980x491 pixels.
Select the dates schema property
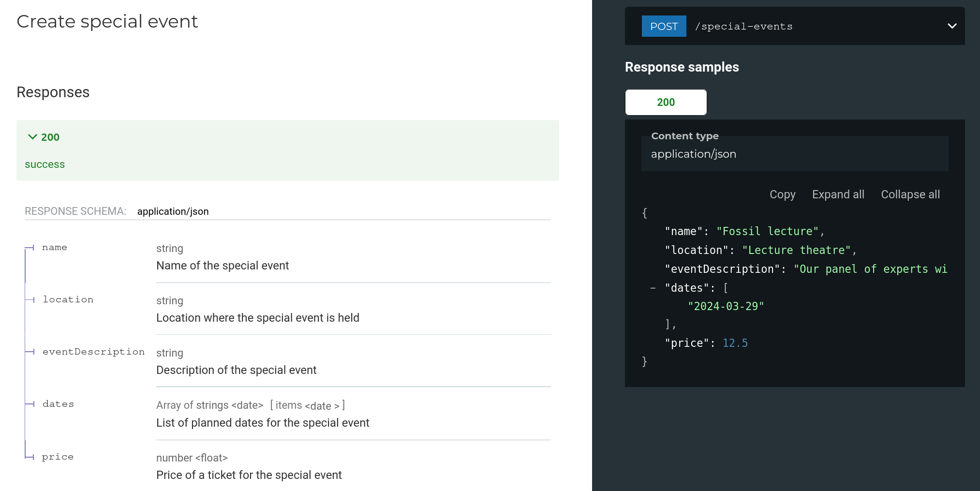(x=58, y=404)
